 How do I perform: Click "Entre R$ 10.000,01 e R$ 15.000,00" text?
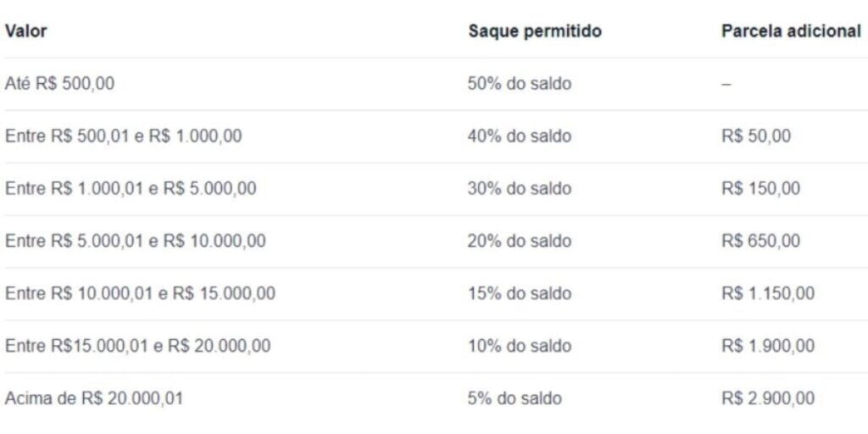click(x=140, y=294)
